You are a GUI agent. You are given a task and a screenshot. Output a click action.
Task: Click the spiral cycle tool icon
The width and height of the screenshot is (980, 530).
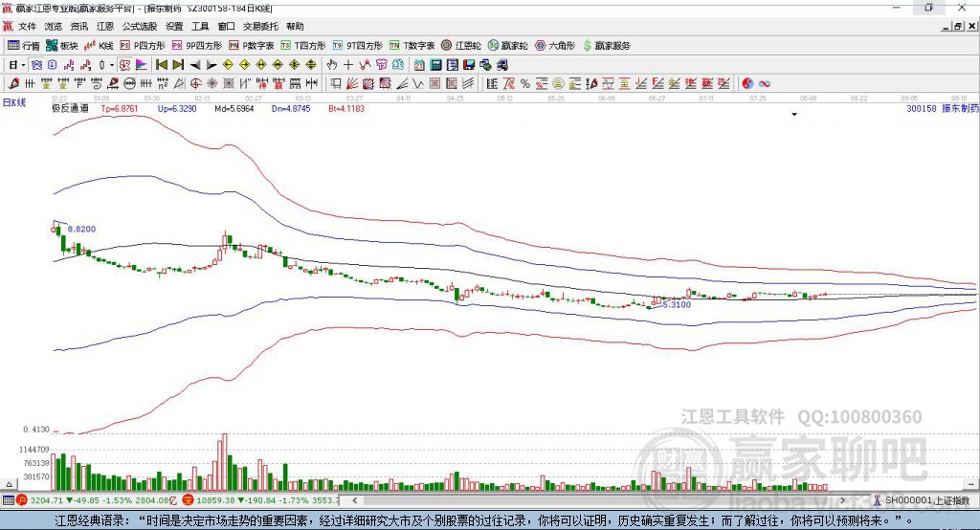pyautogui.click(x=97, y=83)
